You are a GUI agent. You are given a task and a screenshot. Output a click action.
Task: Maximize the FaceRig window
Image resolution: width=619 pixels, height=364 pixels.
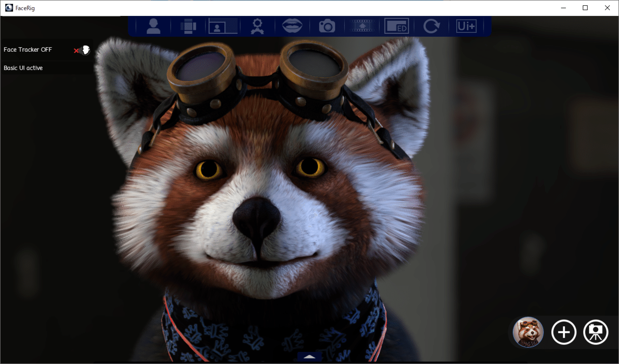click(585, 8)
